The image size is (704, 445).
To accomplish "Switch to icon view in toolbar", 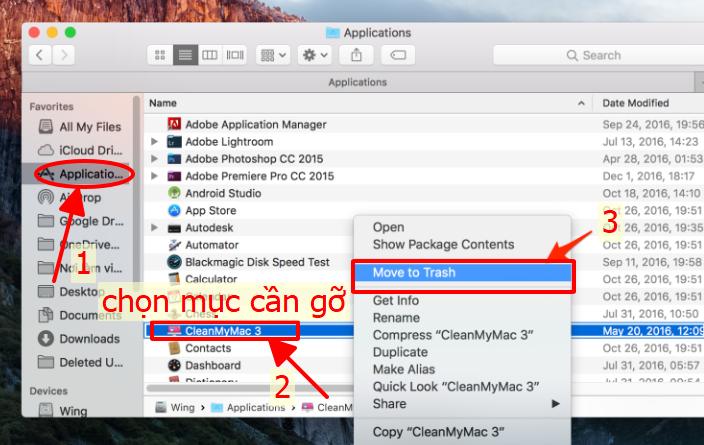I will click(x=160, y=55).
